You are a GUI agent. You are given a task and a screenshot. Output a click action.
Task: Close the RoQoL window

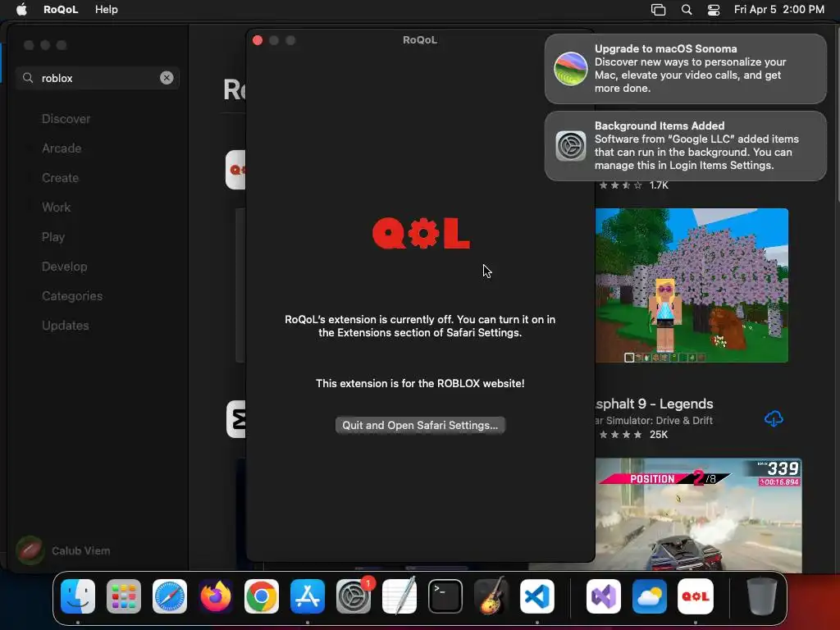(258, 40)
